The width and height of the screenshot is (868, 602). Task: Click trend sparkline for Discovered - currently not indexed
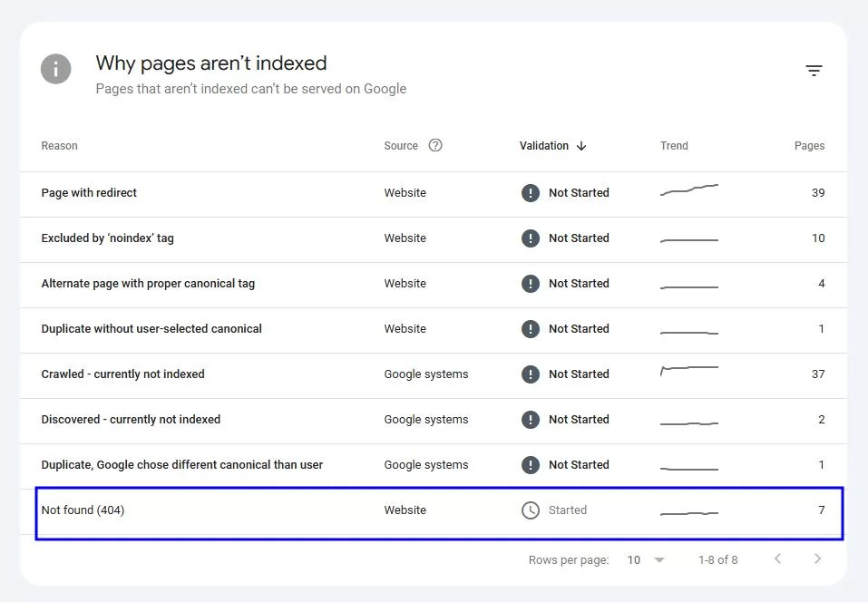pyautogui.click(x=689, y=423)
